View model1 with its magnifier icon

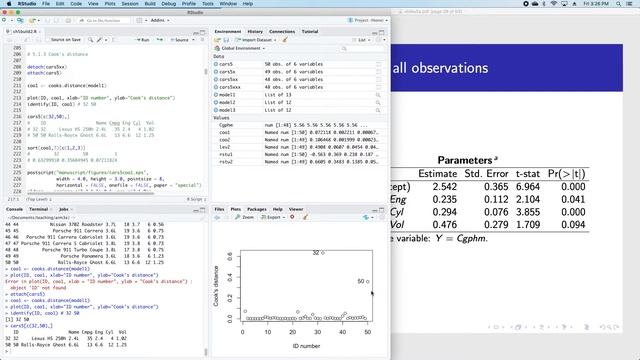378,95
